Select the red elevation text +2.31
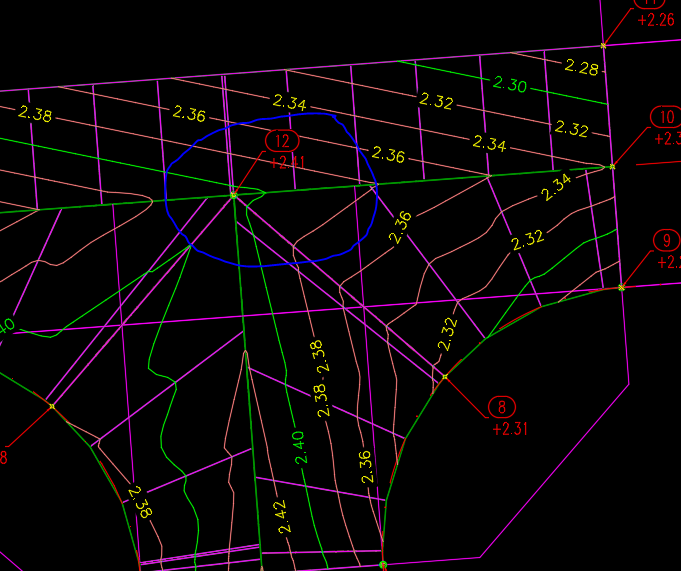 pos(510,429)
